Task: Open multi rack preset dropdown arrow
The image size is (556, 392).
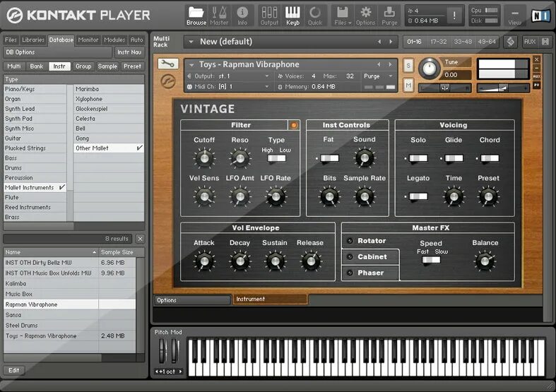Action: [x=191, y=42]
